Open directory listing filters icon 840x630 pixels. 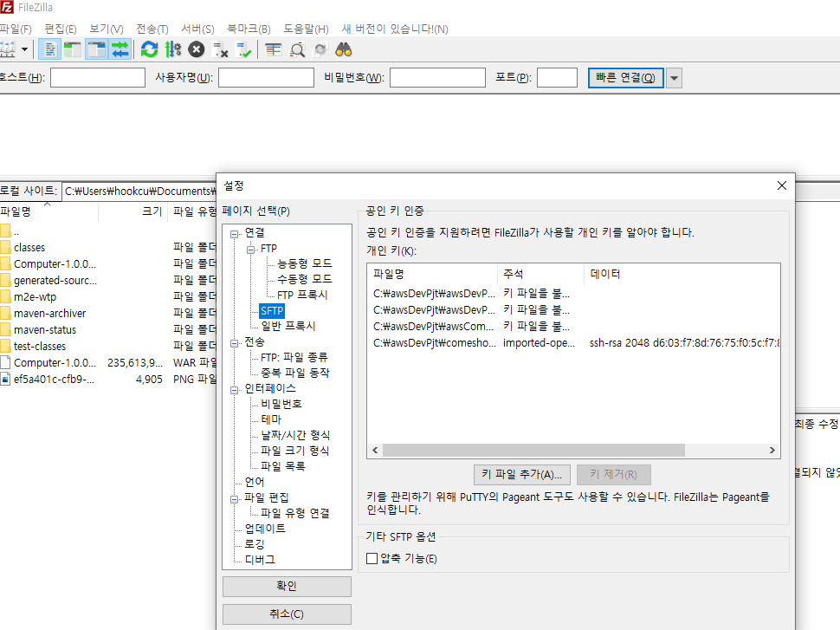[273, 50]
